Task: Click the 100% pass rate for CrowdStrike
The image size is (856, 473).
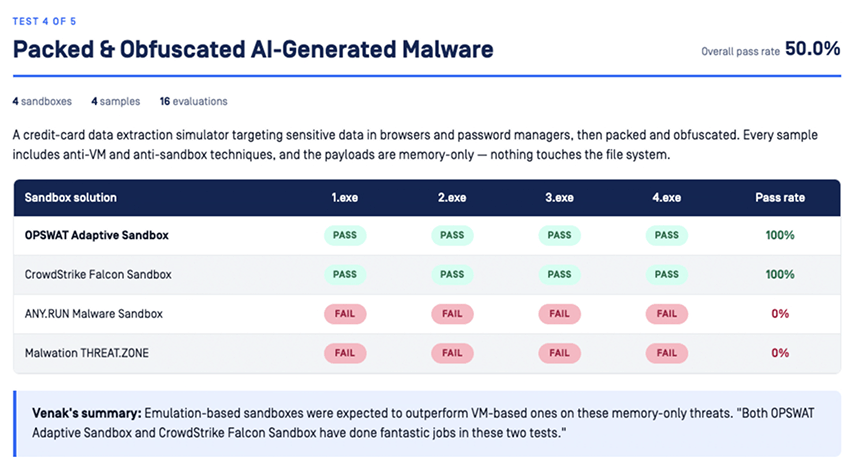Action: 780,275
